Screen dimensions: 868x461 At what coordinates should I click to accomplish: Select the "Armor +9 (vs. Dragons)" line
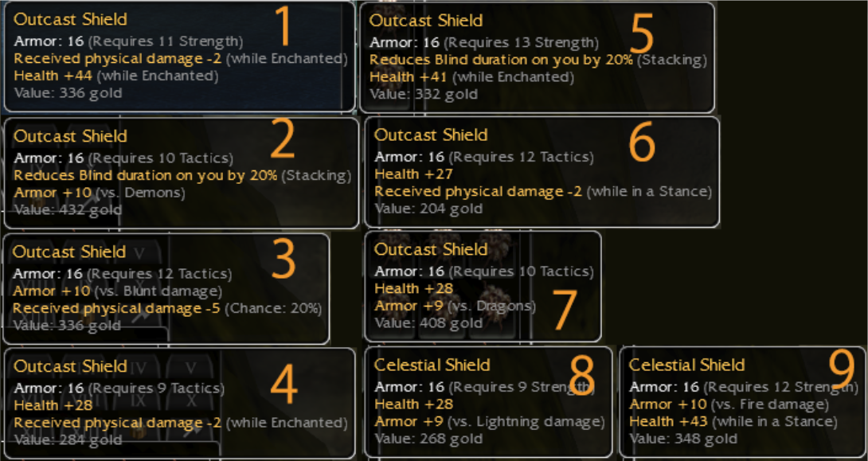pyautogui.click(x=455, y=306)
